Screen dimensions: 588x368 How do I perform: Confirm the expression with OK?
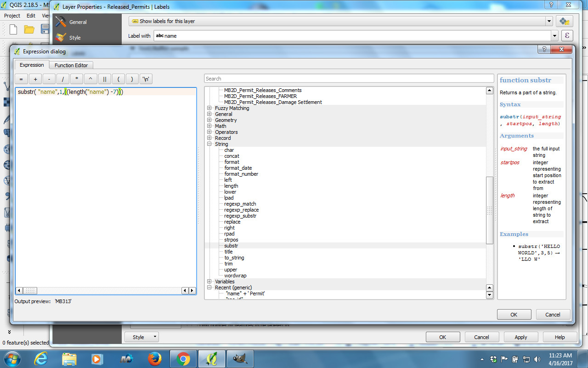tap(514, 314)
